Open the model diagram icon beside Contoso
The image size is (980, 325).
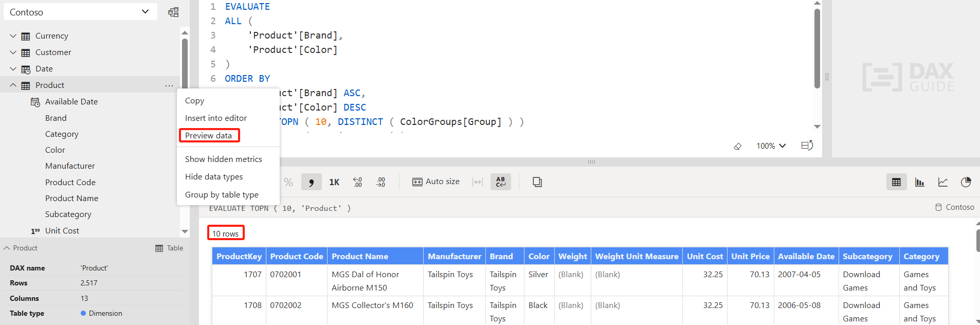tap(173, 12)
